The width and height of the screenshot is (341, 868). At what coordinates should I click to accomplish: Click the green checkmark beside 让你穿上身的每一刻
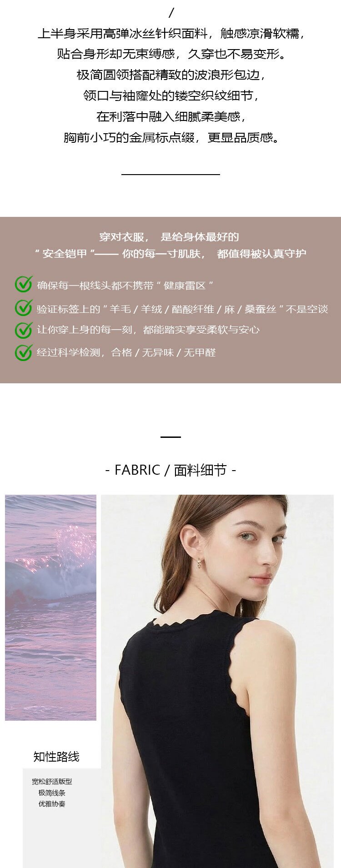click(24, 330)
